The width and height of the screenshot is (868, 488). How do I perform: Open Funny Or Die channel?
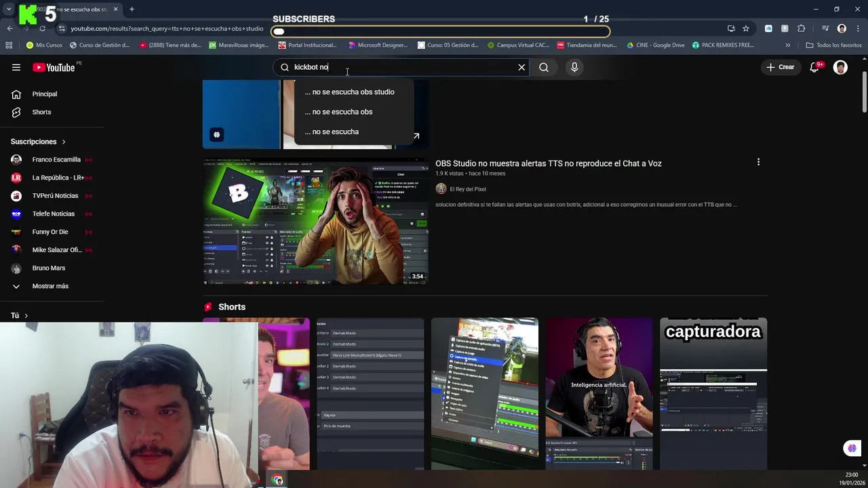pyautogui.click(x=52, y=232)
